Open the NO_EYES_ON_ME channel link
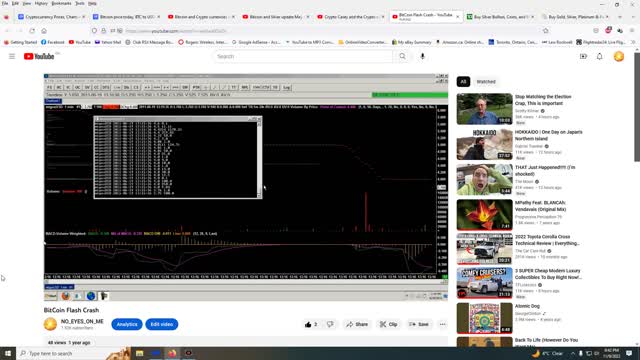Viewport: 640px width, 360px height. [x=82, y=321]
